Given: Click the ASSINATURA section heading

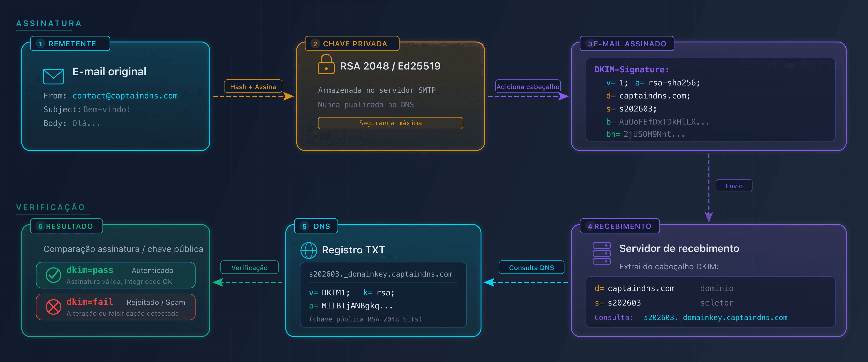Looking at the screenshot, I should pos(49,23).
